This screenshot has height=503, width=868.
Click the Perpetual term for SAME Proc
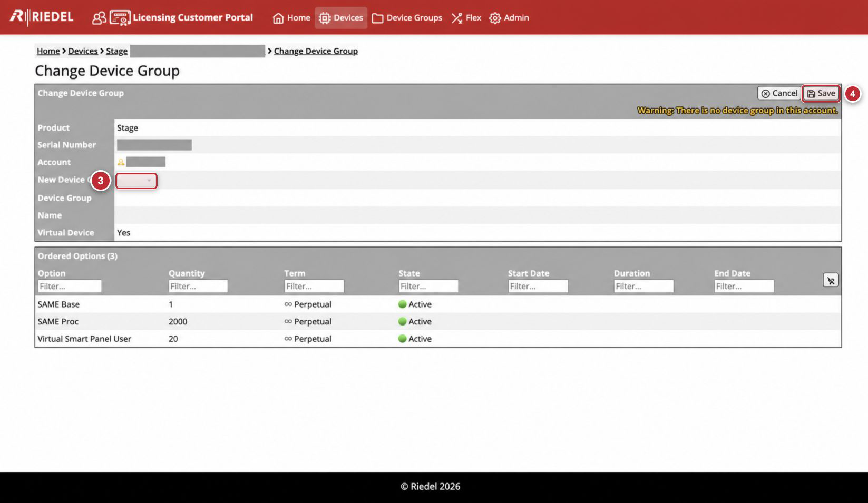tap(308, 322)
